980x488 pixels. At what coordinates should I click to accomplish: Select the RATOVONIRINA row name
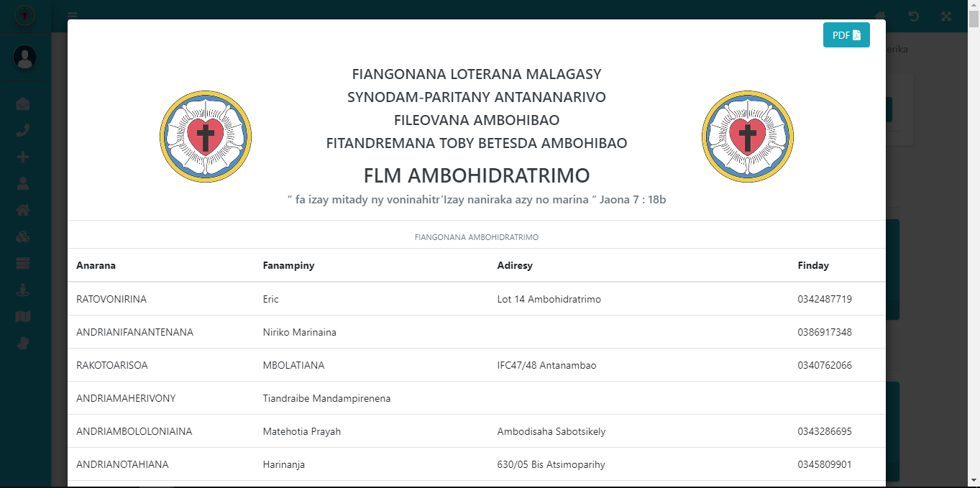coord(111,299)
